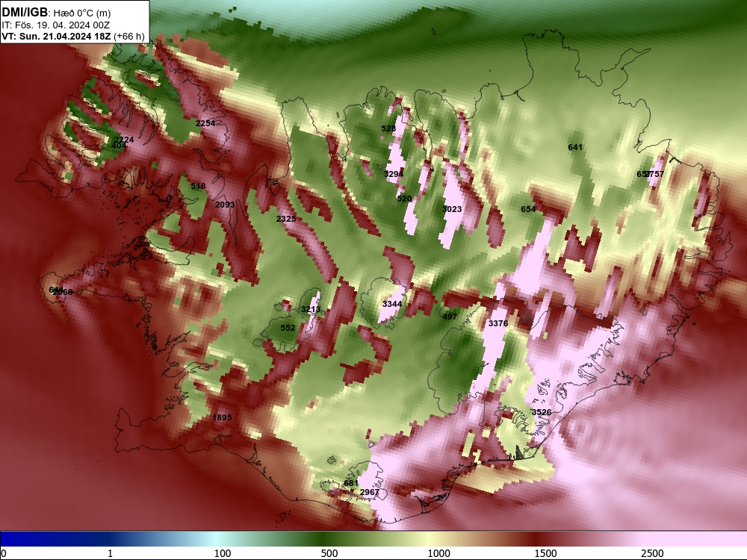Click the legend tick label 100

click(223, 553)
